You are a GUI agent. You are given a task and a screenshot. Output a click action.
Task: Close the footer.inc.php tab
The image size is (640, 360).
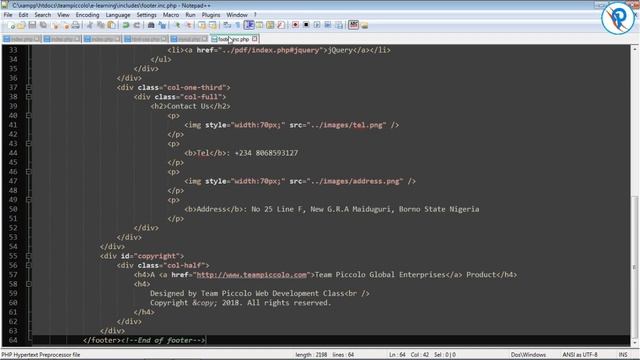click(x=255, y=39)
